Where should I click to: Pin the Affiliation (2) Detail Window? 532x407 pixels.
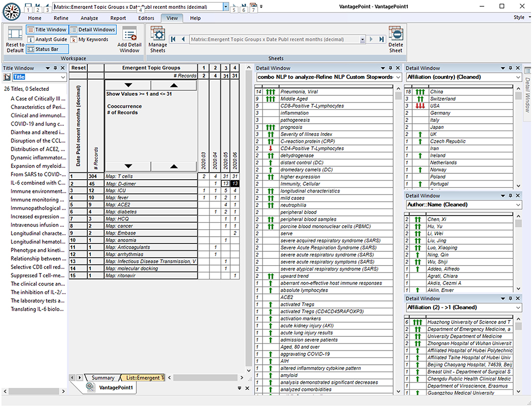pos(510,298)
